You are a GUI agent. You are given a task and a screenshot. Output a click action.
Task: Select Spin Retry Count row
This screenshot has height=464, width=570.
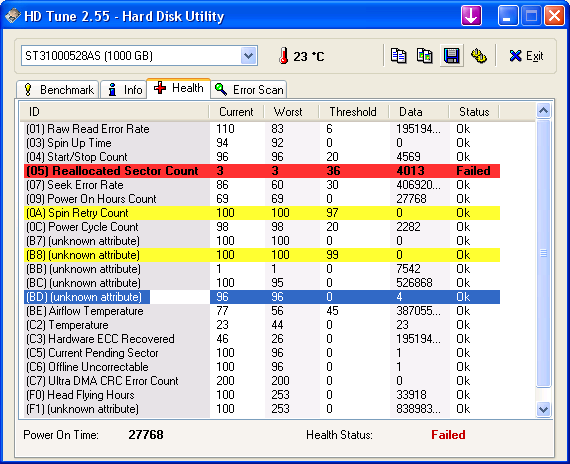pos(262,213)
